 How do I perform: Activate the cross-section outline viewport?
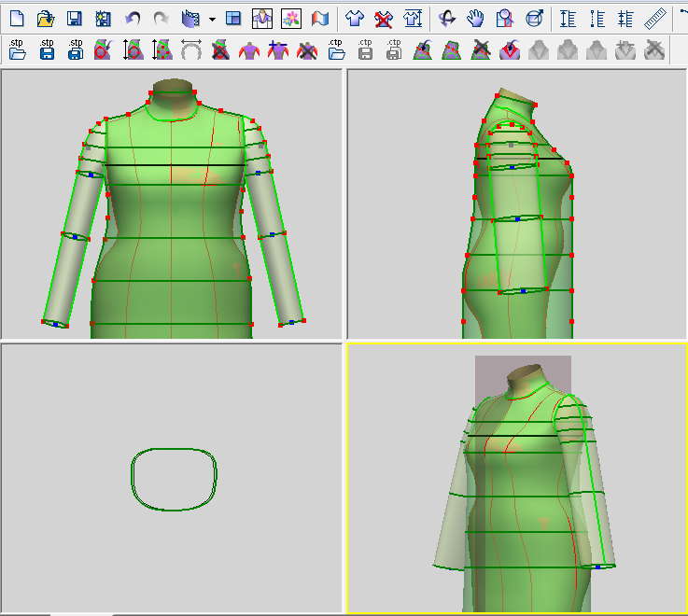[172, 478]
